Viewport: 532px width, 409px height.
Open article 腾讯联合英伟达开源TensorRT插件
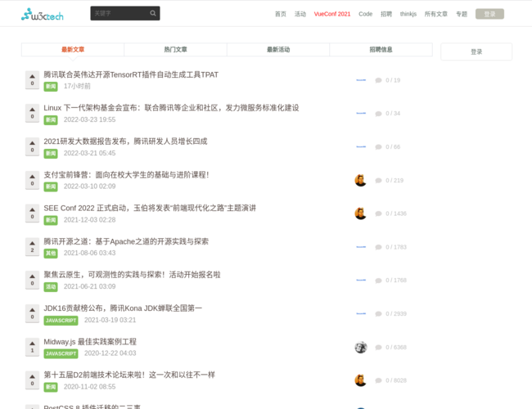tap(131, 74)
